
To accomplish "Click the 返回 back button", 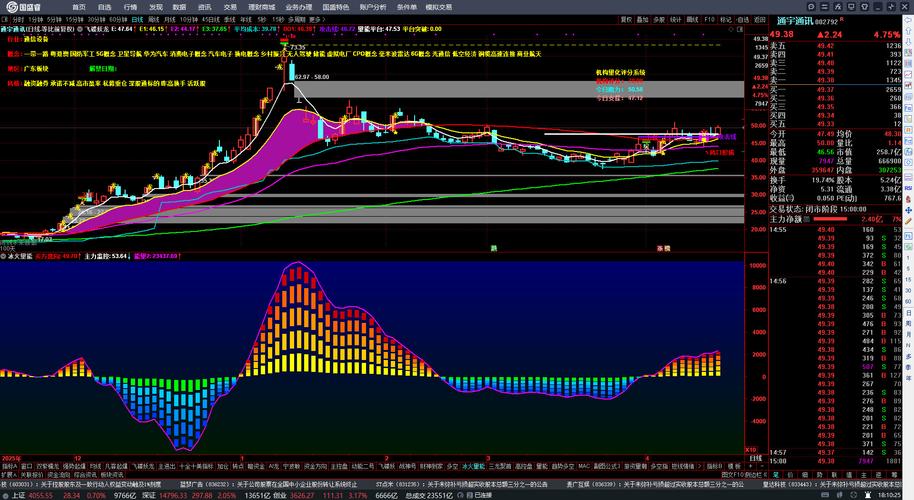I will [x=760, y=19].
